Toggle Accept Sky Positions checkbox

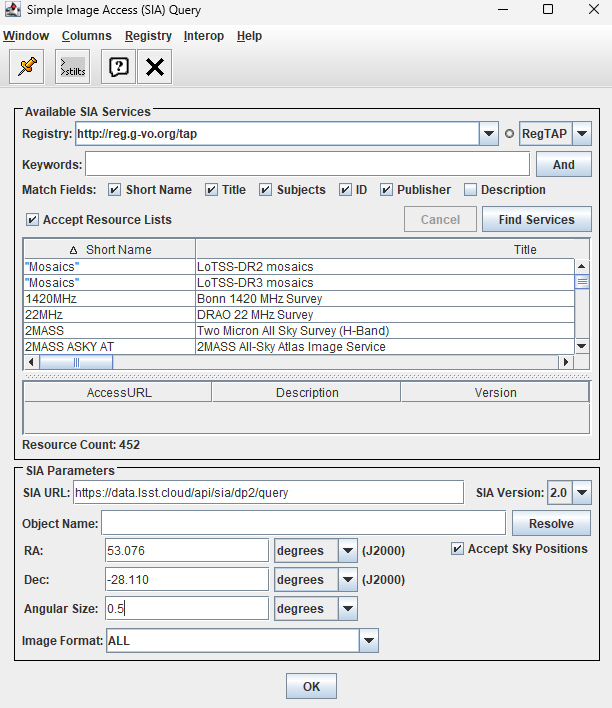(457, 549)
